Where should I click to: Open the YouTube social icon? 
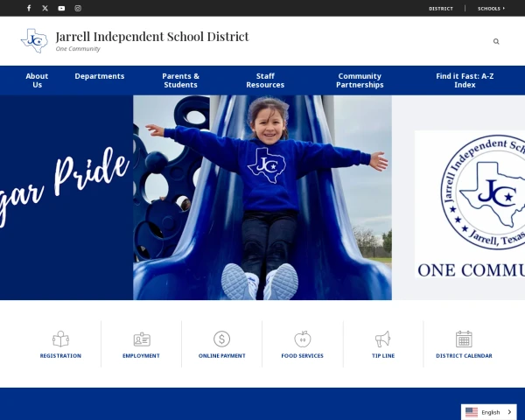[61, 8]
